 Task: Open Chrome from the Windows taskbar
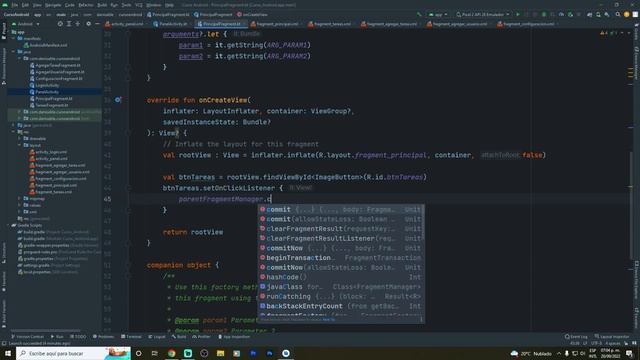tap(171, 353)
